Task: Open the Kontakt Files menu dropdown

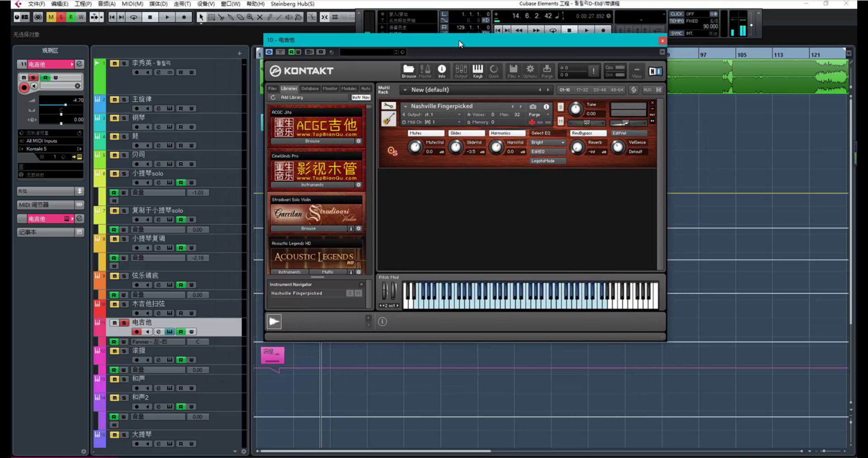Action: tap(513, 71)
